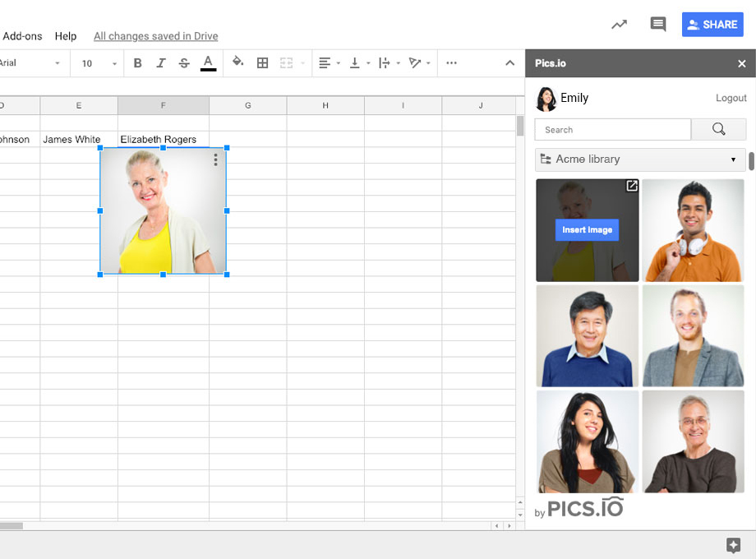756x559 pixels.
Task: Click the scroll down arrow
Action: (519, 515)
